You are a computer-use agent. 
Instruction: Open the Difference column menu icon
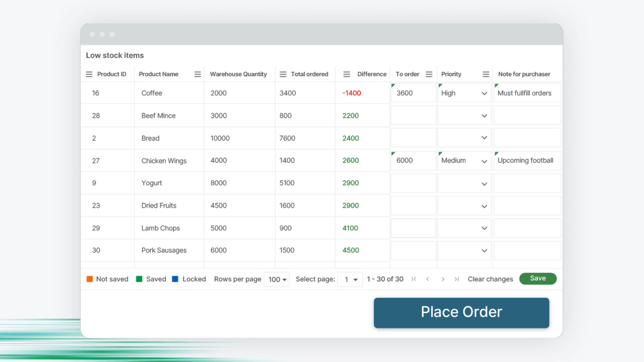(x=346, y=74)
